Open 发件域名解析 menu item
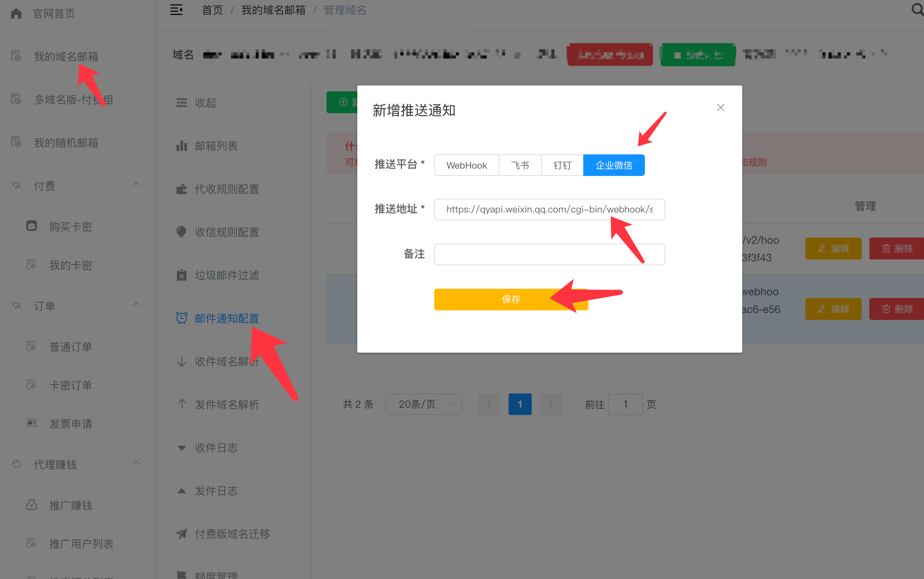 tap(227, 404)
